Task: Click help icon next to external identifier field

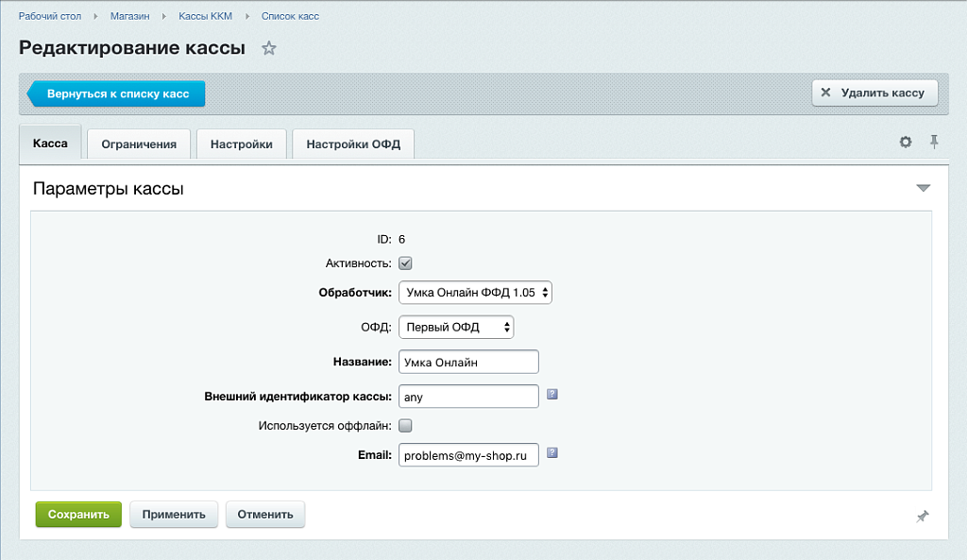Action: pos(552,395)
